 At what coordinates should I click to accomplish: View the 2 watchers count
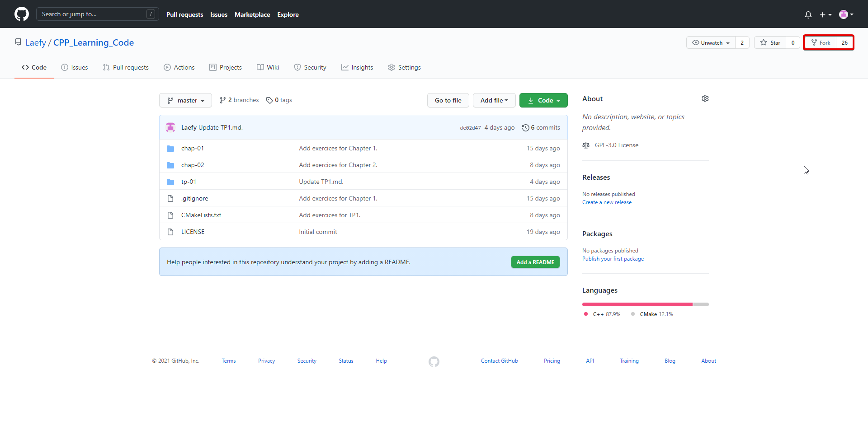[742, 42]
